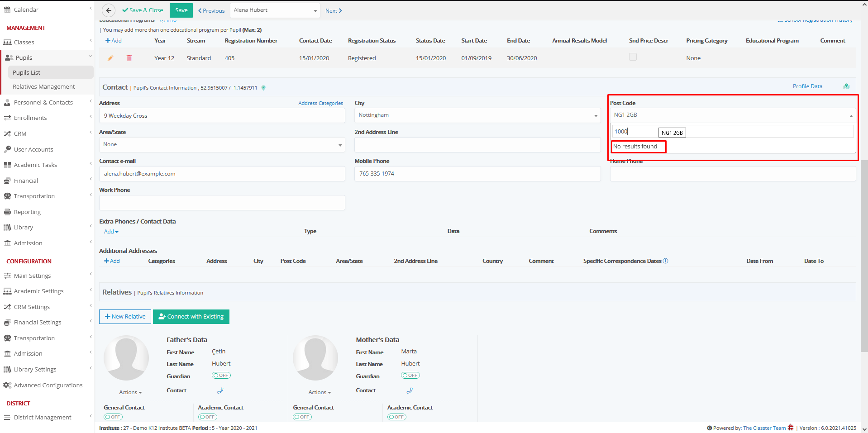Open Mother's Actions dropdown
868x433 pixels.
tap(320, 392)
